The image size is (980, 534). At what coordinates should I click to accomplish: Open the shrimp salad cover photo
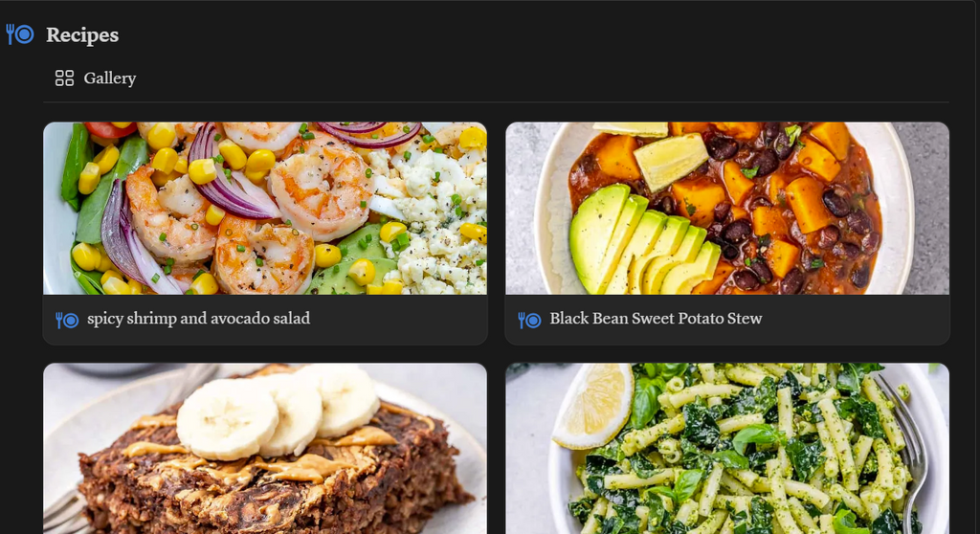(x=265, y=209)
